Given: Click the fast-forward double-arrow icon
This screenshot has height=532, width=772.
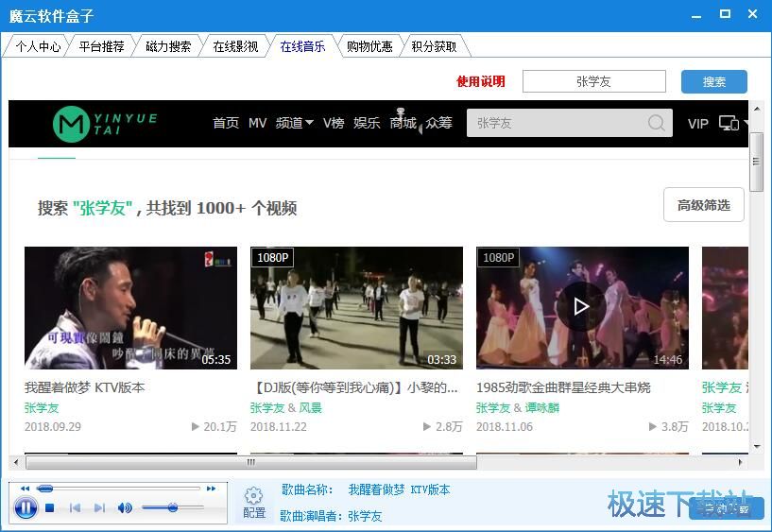Looking at the screenshot, I should tap(212, 489).
